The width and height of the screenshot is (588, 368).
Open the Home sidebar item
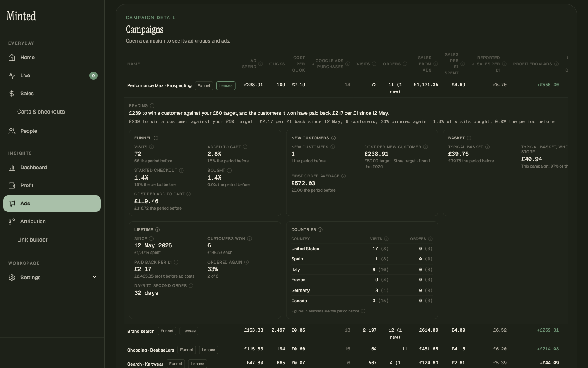52,58
